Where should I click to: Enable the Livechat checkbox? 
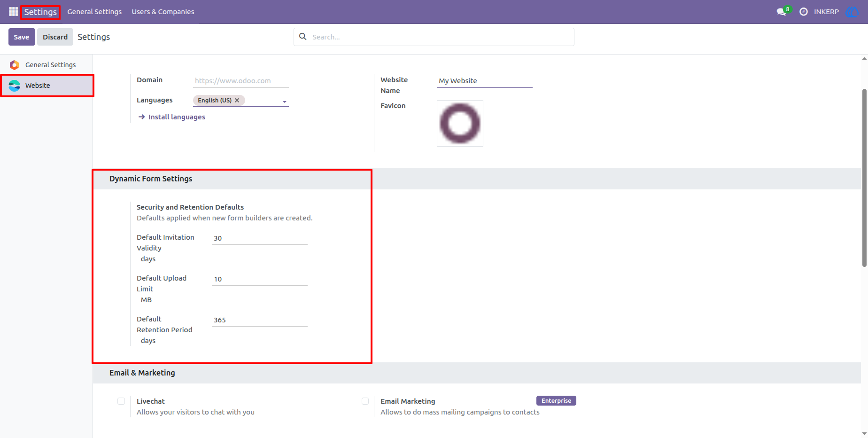pyautogui.click(x=121, y=401)
